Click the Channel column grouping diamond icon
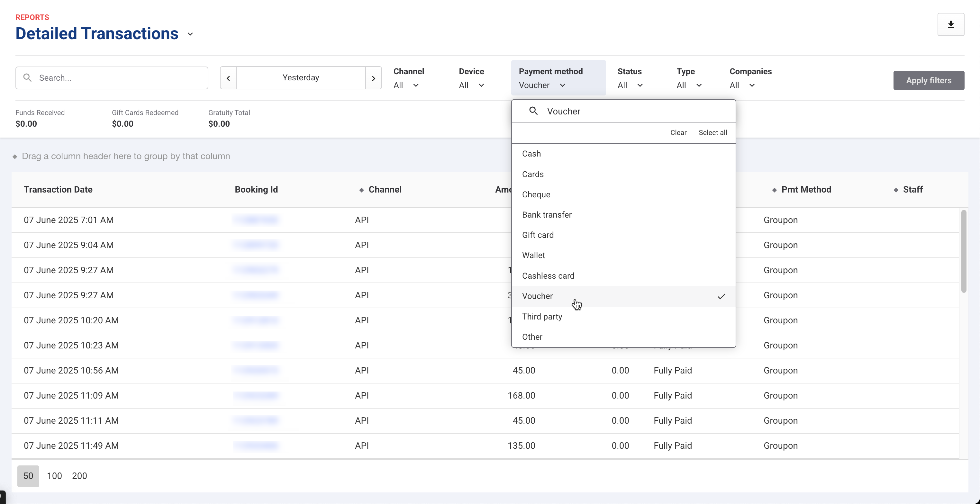Image resolution: width=980 pixels, height=504 pixels. pyautogui.click(x=361, y=190)
